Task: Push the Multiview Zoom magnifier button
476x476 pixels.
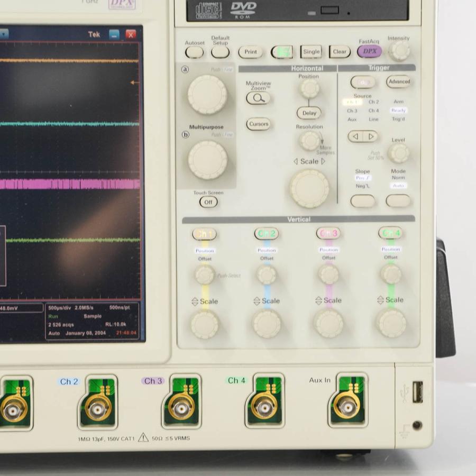Action: point(258,98)
